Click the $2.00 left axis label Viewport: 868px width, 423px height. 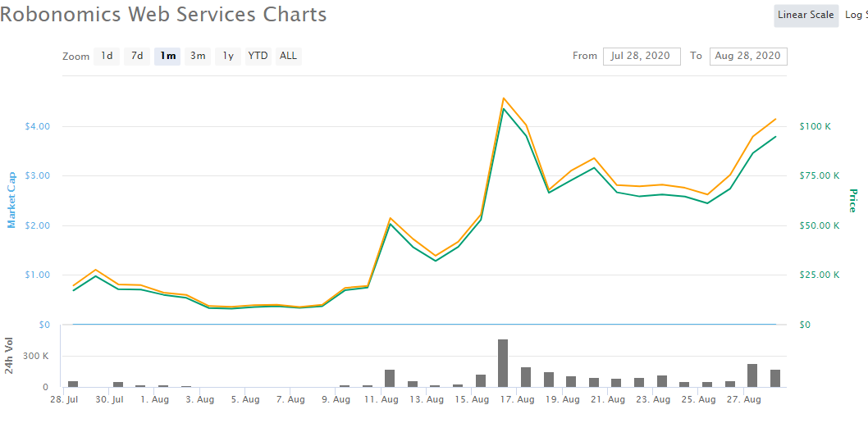pyautogui.click(x=38, y=225)
